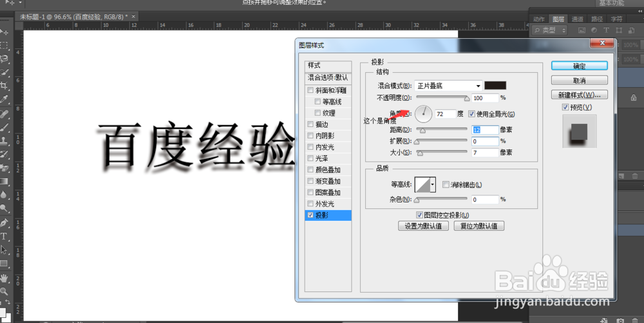
Task: Filter layers by type layer icon
Action: 606,30
